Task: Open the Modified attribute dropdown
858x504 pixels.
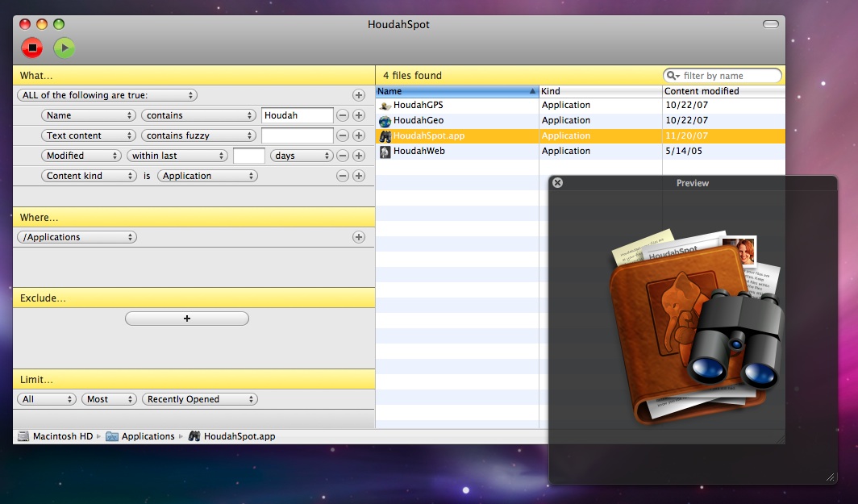Action: click(81, 156)
